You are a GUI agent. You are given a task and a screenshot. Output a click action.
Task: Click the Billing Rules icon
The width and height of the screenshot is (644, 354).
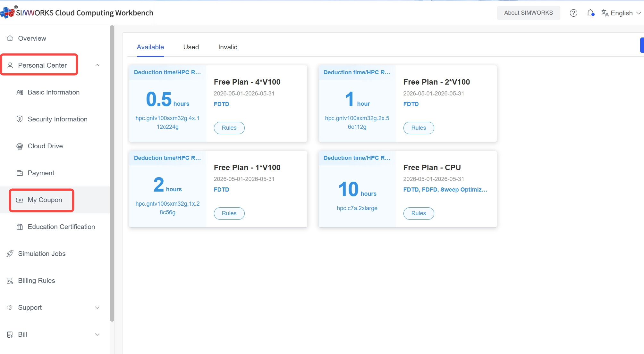10,281
